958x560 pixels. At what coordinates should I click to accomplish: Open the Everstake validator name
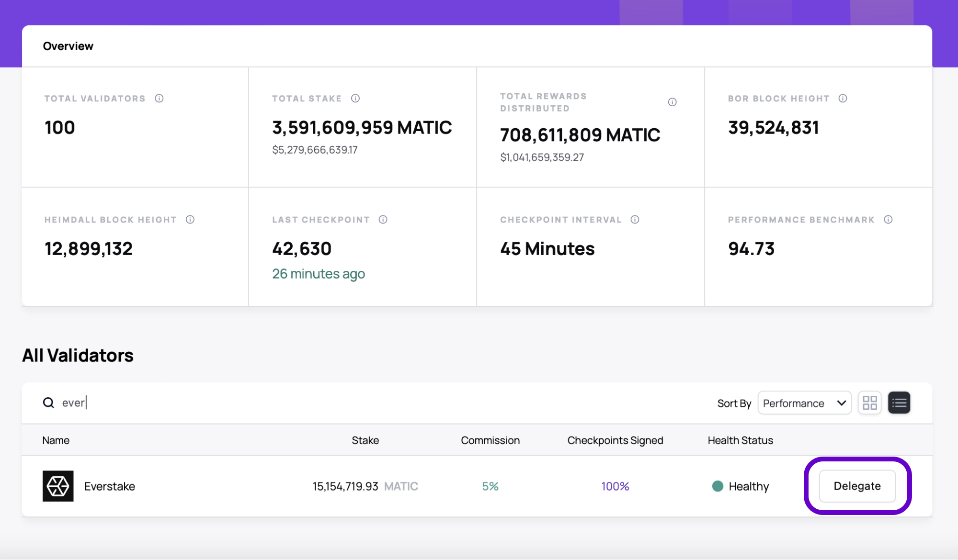(110, 486)
